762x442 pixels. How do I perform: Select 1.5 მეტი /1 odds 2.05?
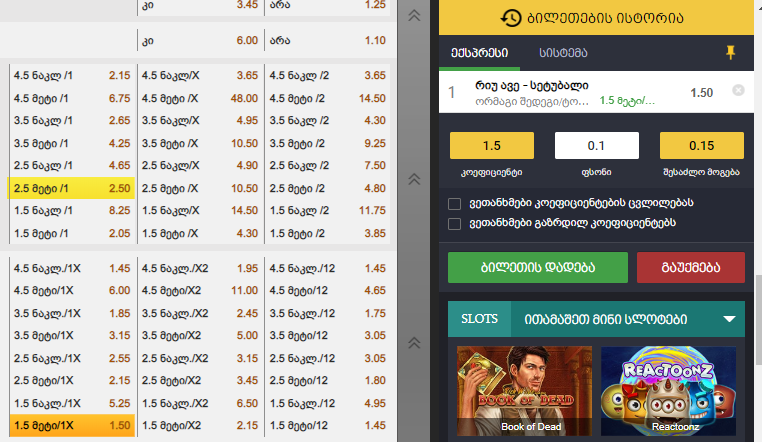pyautogui.click(x=71, y=234)
